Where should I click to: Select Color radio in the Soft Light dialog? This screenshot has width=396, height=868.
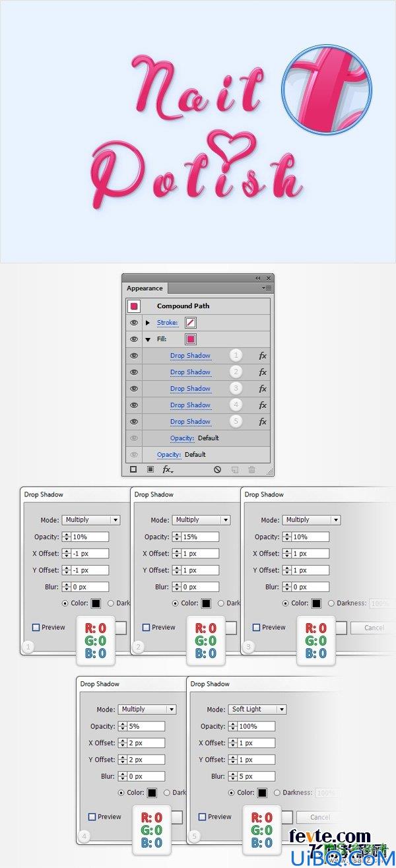232,792
